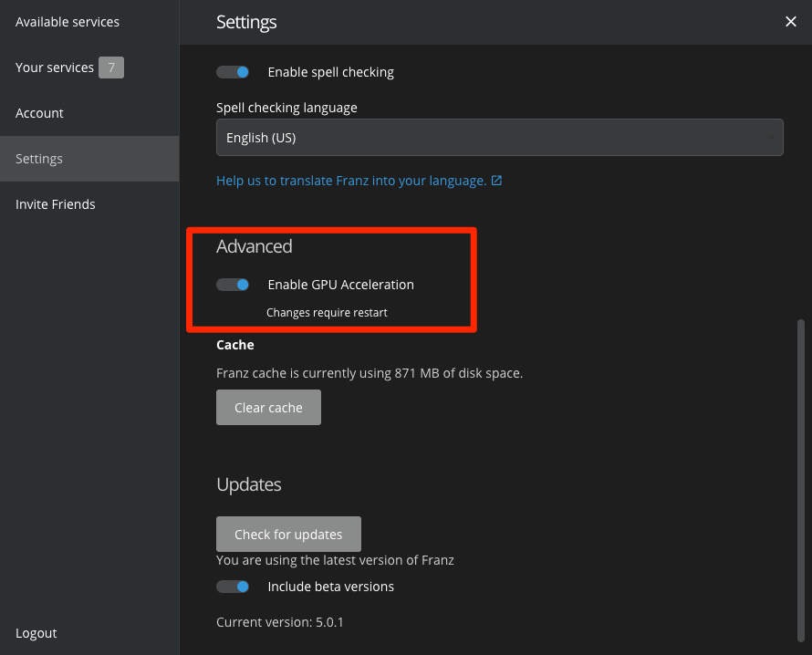
Task: Click 'Changes require restart' note
Action: pyautogui.click(x=327, y=313)
